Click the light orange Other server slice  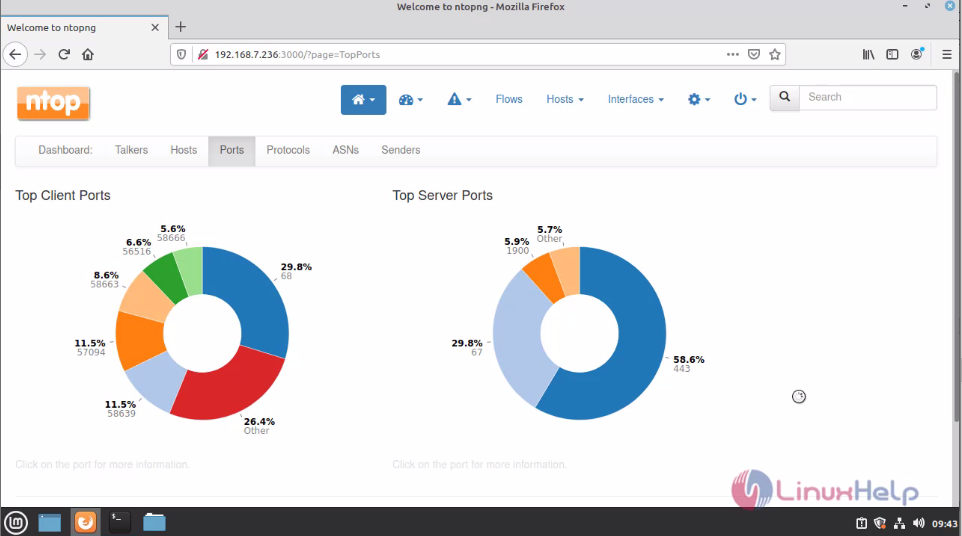[x=568, y=270]
